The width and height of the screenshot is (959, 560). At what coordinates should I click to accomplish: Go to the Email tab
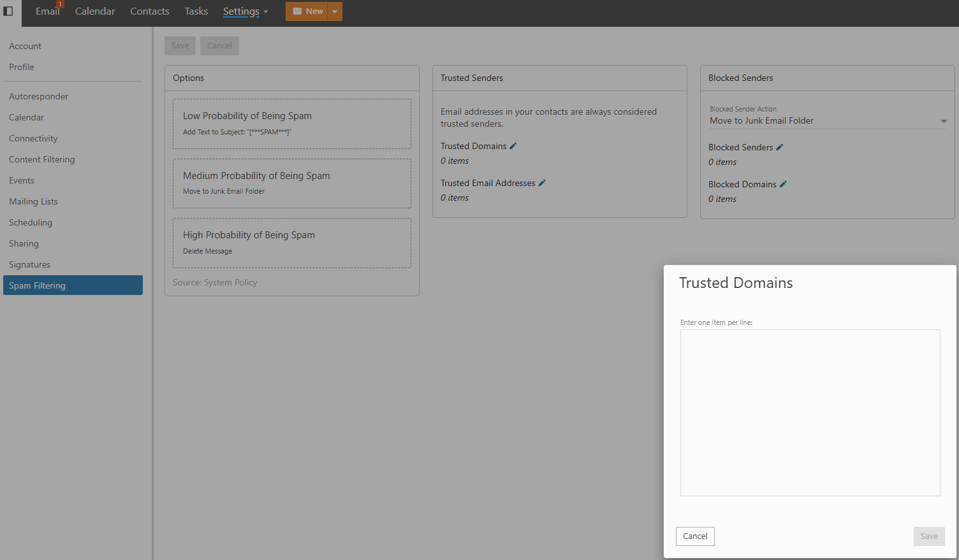tap(47, 11)
